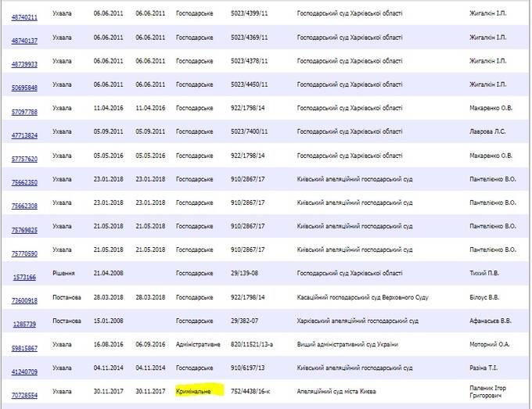Click document number 75662308
Viewport: 532px width, 409px height.
tap(24, 206)
